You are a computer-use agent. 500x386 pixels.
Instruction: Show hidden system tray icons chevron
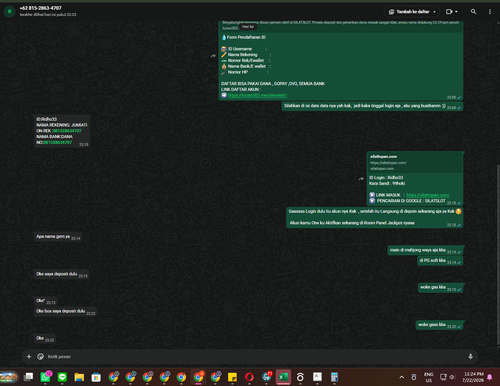click(402, 377)
